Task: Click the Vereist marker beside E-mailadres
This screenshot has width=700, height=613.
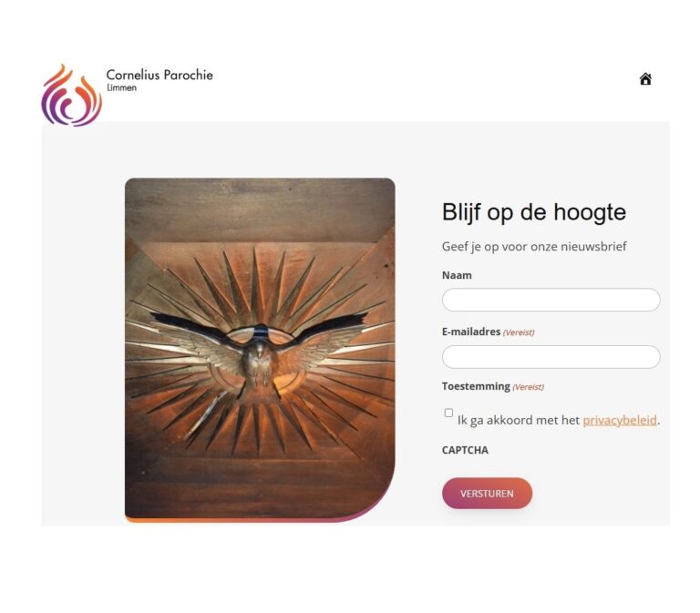Action: tap(519, 332)
